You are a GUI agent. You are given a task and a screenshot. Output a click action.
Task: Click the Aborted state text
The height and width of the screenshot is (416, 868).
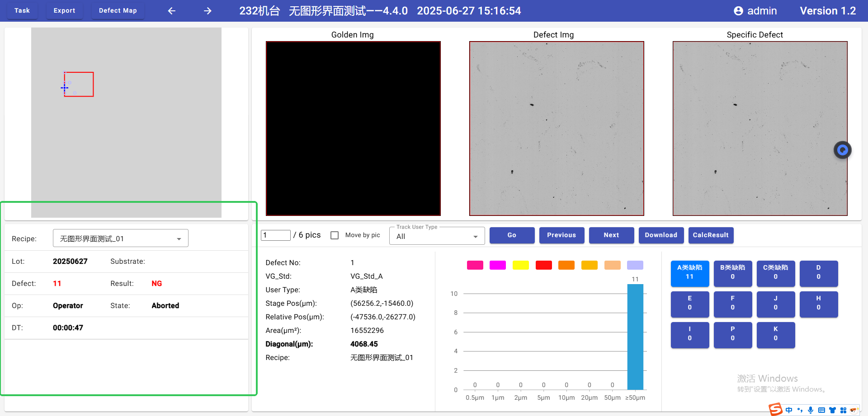coord(165,306)
